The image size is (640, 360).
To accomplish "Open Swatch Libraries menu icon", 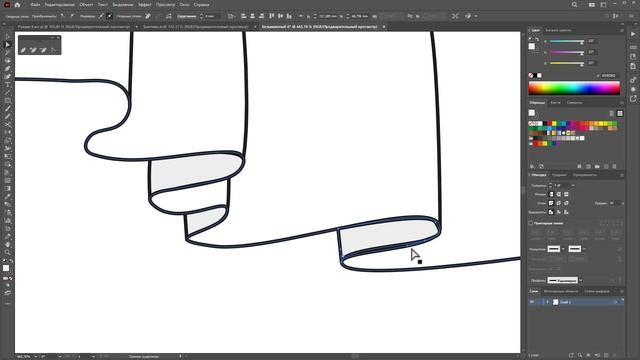I will tap(532, 167).
